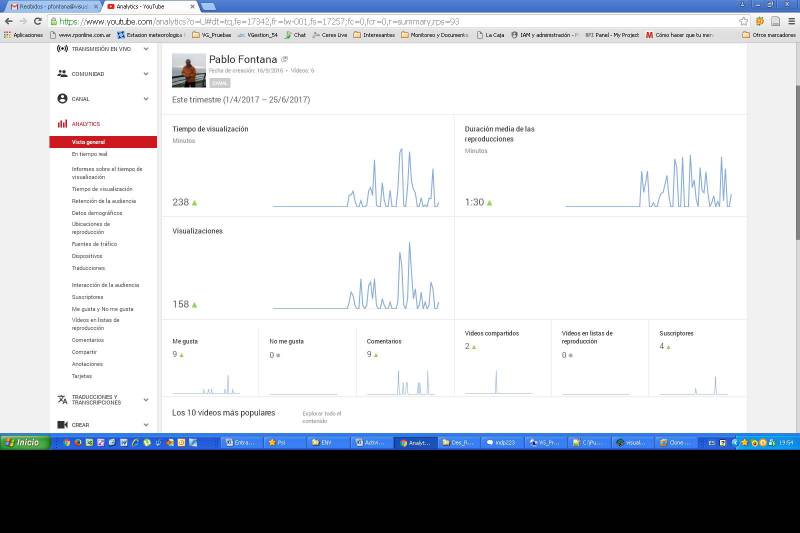Open Informes sobre el tiempo de visualización
Screen dimensions: 800x533
coord(107,173)
